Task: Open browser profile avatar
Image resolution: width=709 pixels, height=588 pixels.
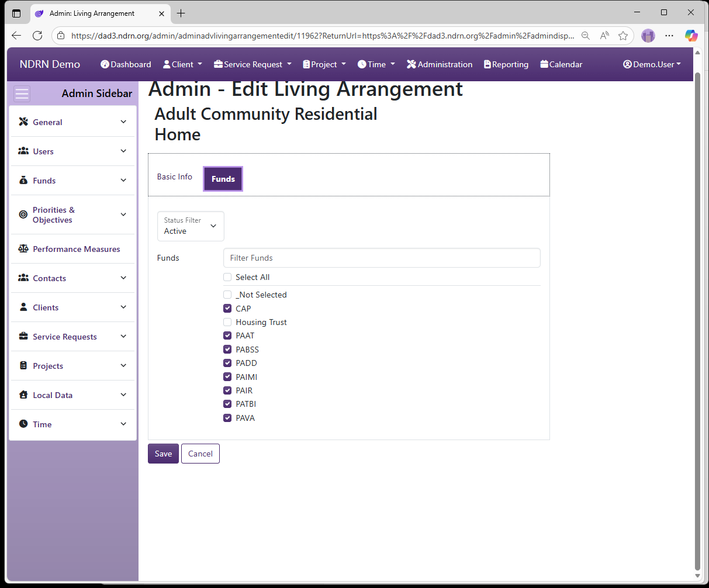Action: tap(648, 36)
